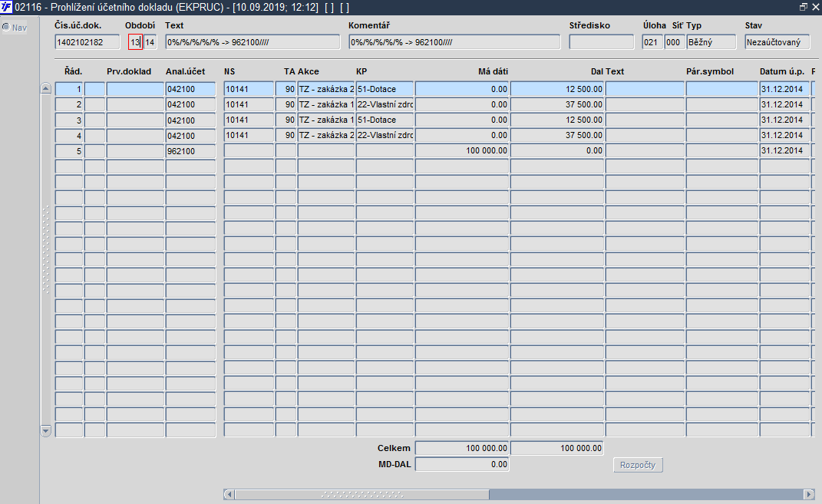Click the Prv.doklad cell in row 1
The image size is (822, 504).
coord(135,89)
